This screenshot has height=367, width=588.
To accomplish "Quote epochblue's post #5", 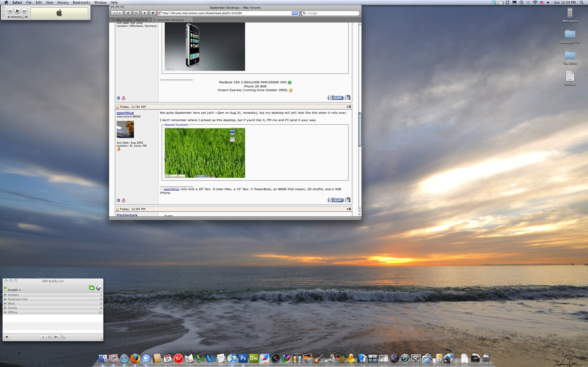I will (x=335, y=200).
